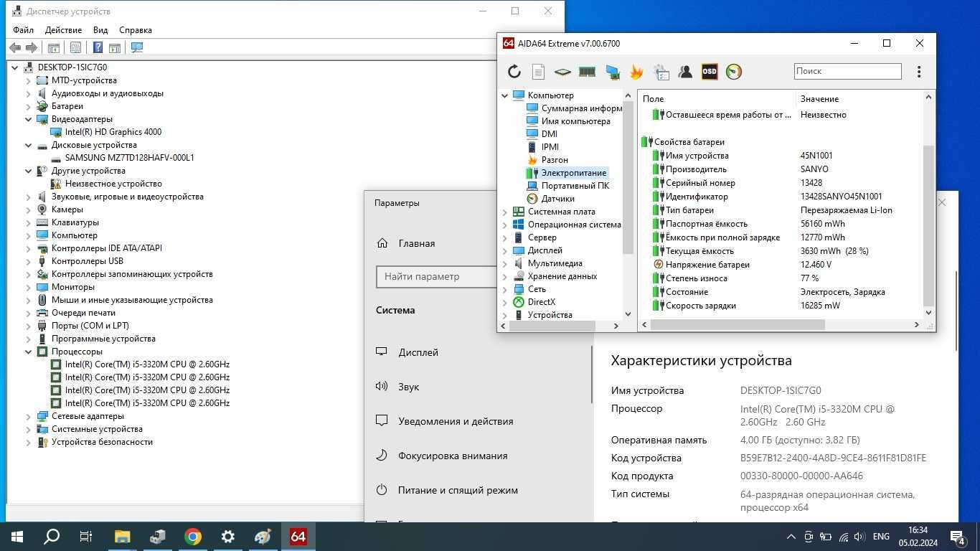Collapse the Компьютер node in AIDA64 tree
This screenshot has width=980, height=551.
click(x=504, y=95)
